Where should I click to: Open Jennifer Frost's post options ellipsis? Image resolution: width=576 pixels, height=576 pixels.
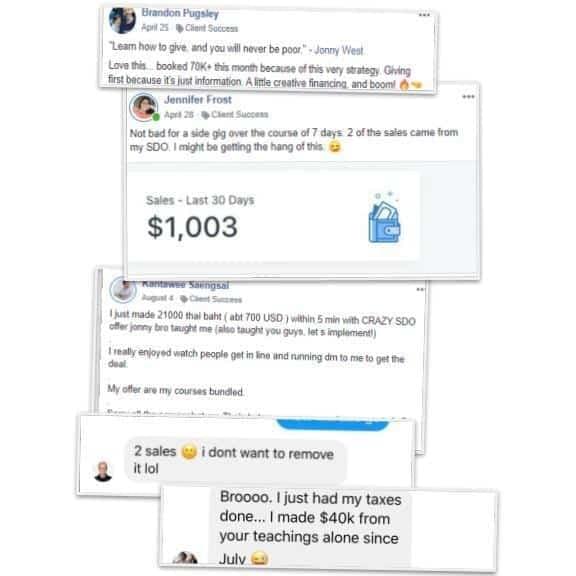tap(468, 97)
